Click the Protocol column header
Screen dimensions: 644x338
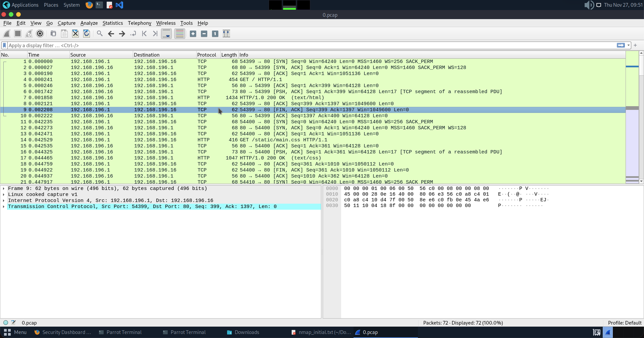pos(207,55)
